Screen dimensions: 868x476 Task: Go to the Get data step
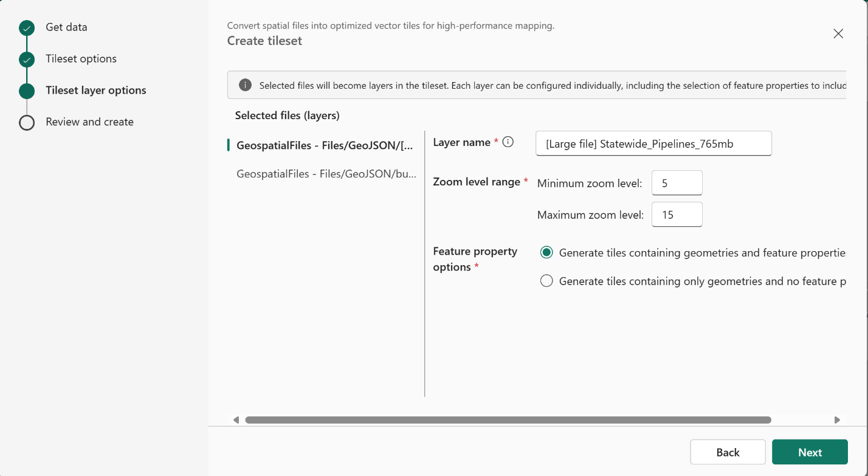click(x=66, y=27)
